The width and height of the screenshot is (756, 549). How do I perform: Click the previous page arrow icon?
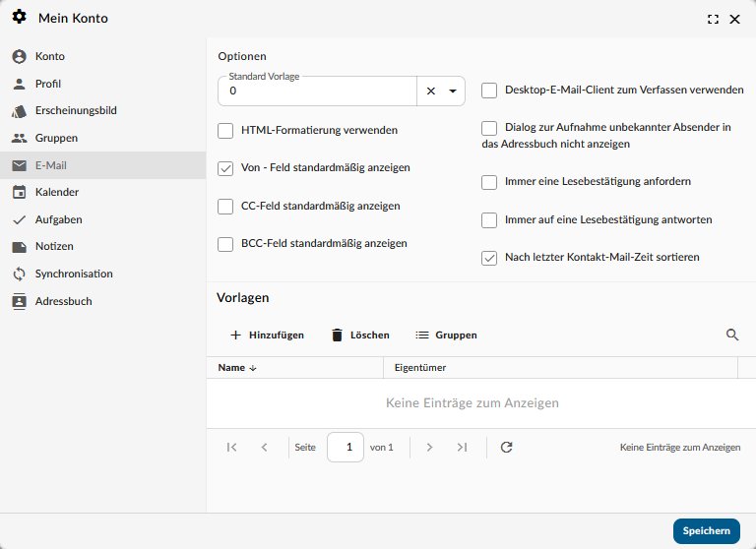pyautogui.click(x=264, y=447)
